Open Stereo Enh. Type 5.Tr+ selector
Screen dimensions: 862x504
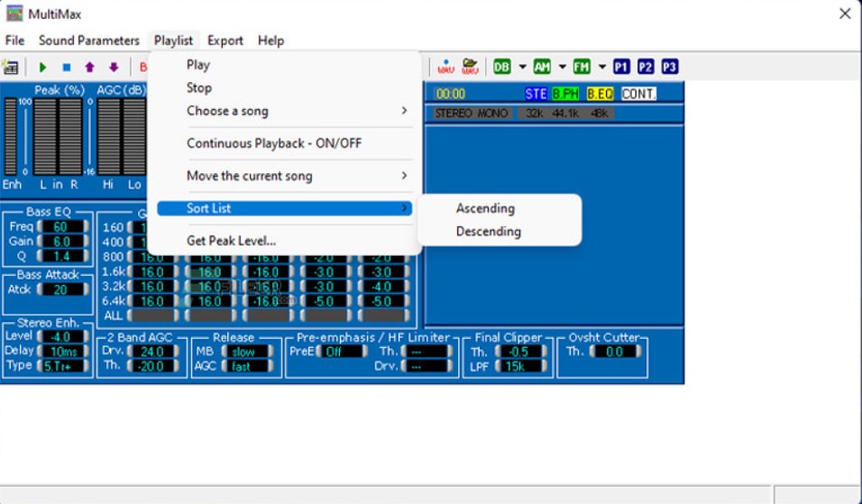[x=62, y=365]
